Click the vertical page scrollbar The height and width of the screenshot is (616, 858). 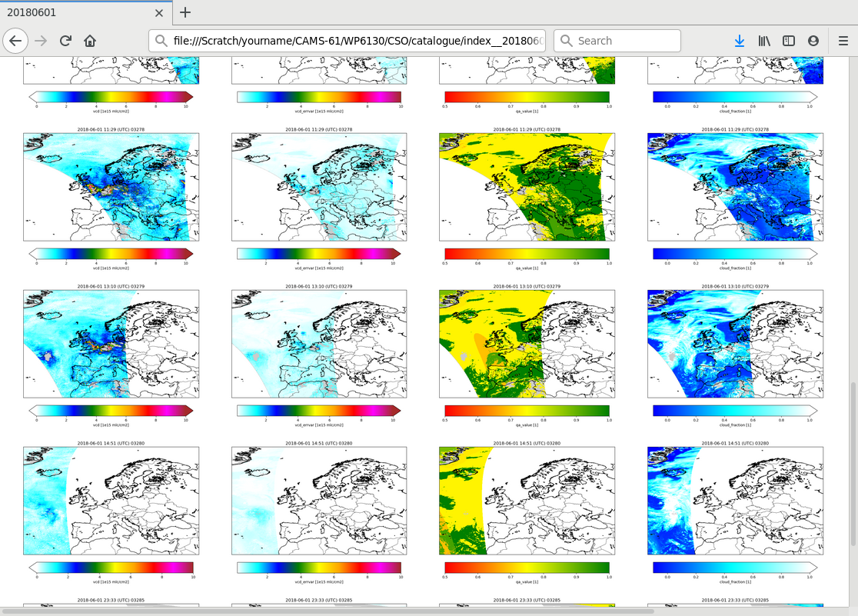(x=853, y=464)
